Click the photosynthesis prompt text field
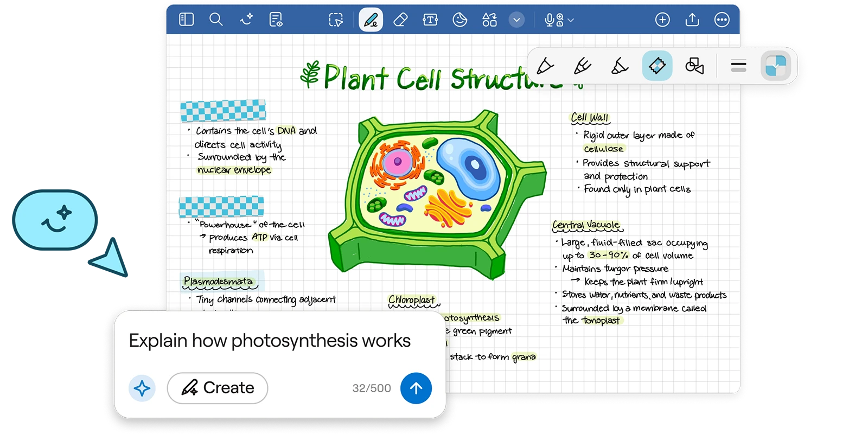Image resolution: width=868 pixels, height=434 pixels. pos(270,341)
